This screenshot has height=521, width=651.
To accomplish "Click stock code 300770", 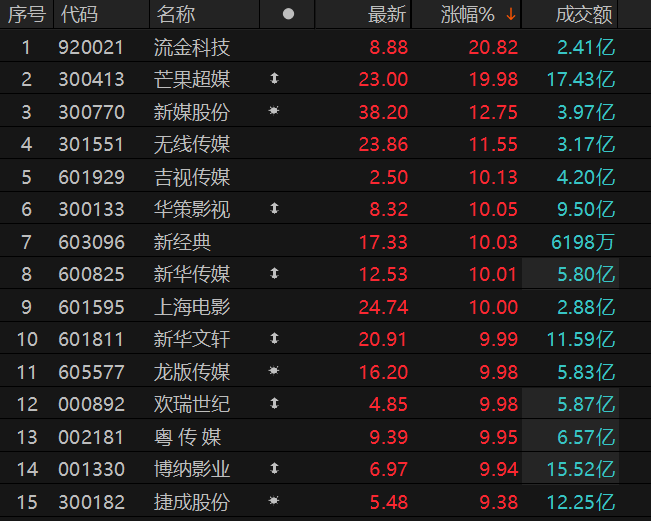I will (91, 112).
